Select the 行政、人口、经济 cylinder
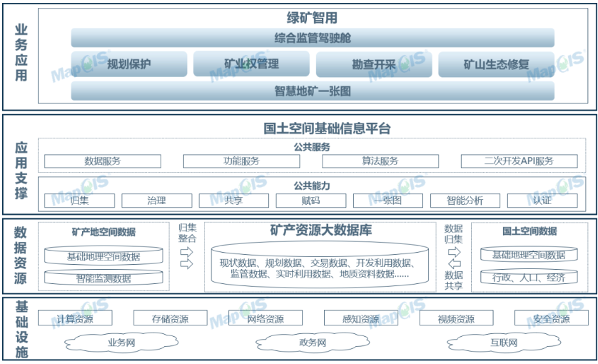The width and height of the screenshot is (598, 364). [529, 277]
